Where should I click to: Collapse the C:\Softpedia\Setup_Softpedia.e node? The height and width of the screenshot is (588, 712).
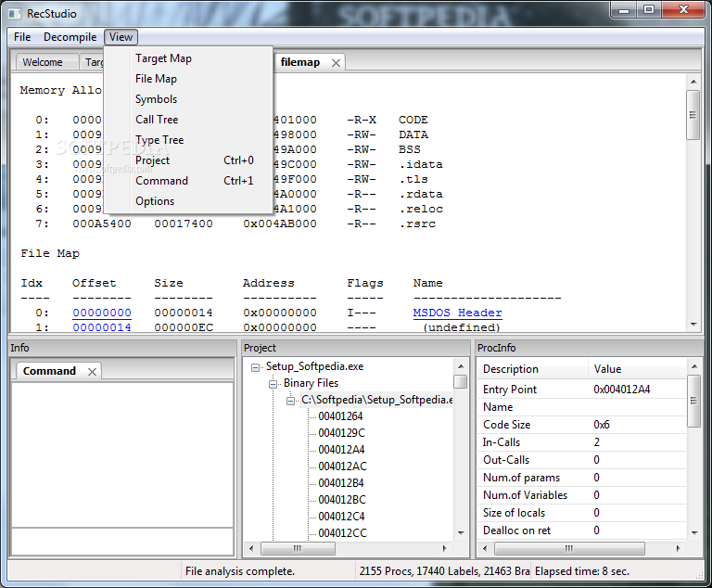point(290,401)
